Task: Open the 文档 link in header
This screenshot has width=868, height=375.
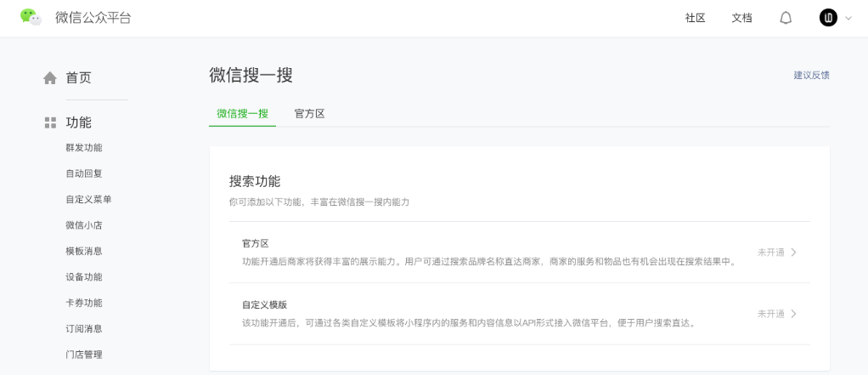Action: tap(741, 18)
